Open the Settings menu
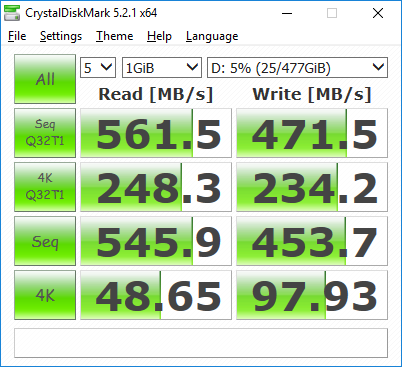The image size is (402, 367). pyautogui.click(x=61, y=36)
